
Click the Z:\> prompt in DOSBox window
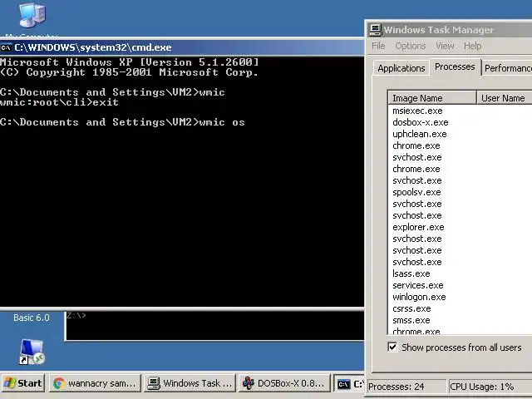[x=76, y=316]
